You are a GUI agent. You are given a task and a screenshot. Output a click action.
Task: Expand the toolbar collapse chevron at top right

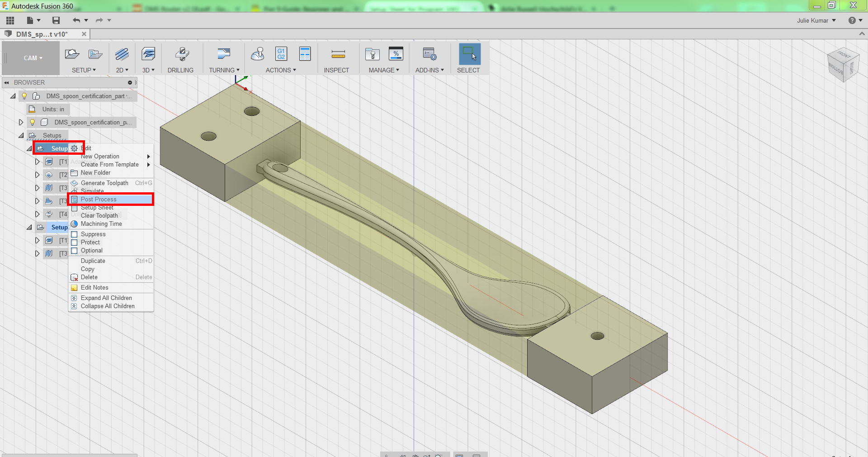point(862,34)
